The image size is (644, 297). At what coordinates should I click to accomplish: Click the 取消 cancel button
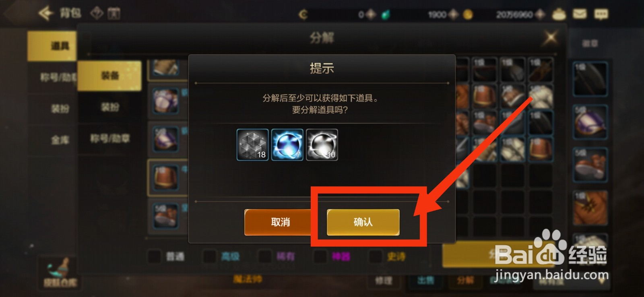point(280,222)
